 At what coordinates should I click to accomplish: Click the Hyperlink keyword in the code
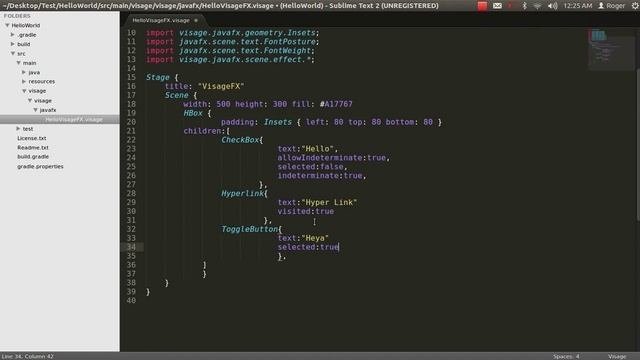click(x=242, y=193)
